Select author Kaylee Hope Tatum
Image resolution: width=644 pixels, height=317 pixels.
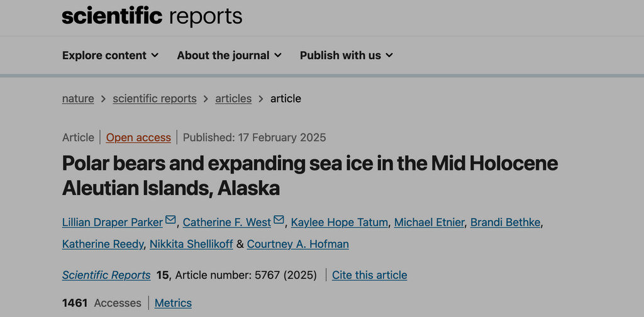pyautogui.click(x=340, y=222)
